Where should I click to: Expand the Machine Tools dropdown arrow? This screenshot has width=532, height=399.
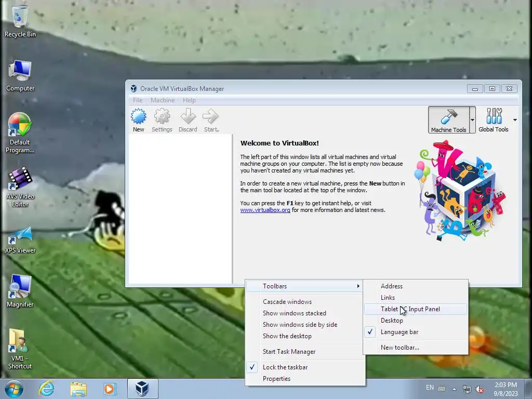click(472, 120)
